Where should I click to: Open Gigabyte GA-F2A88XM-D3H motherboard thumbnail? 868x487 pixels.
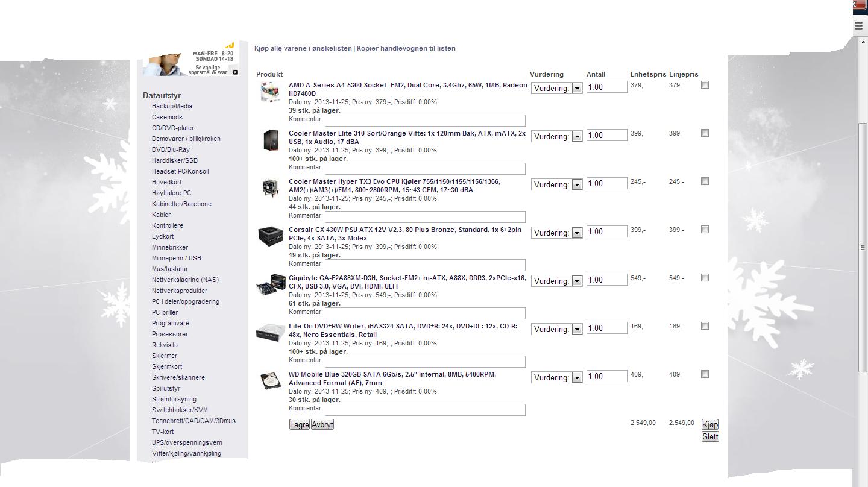click(271, 284)
